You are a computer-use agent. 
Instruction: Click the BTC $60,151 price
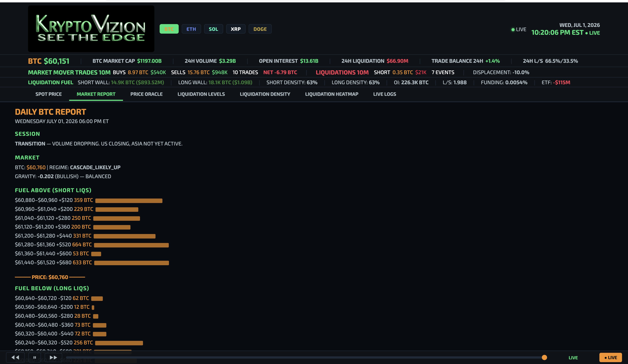pos(49,61)
